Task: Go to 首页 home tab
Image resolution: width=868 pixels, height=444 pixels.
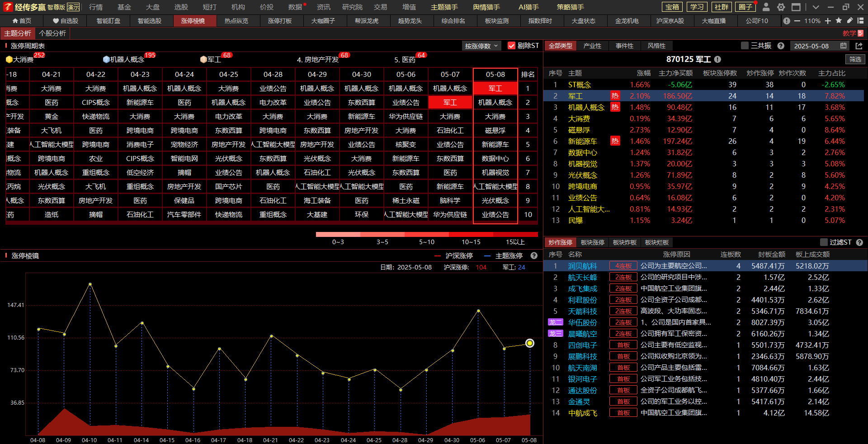Action: coord(22,21)
